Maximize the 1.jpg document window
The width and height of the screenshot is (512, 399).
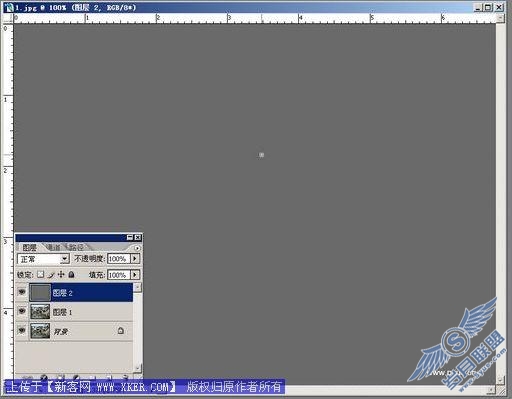coord(488,7)
